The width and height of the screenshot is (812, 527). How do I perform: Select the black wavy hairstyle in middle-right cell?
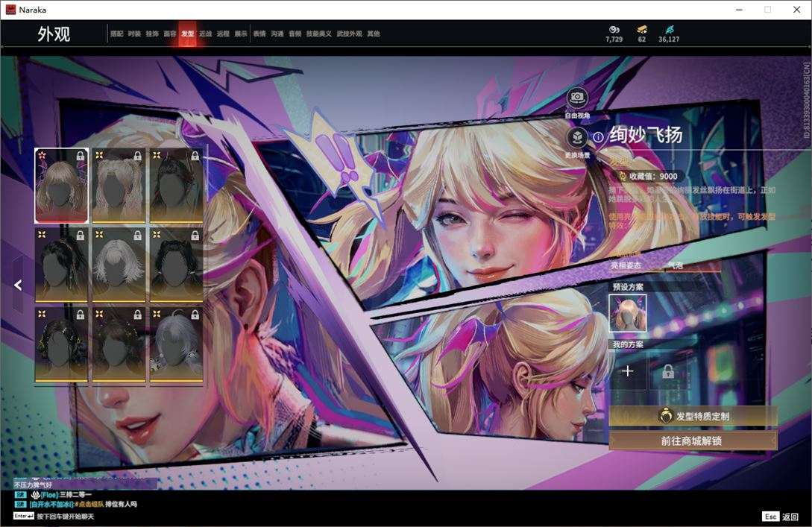[176, 265]
